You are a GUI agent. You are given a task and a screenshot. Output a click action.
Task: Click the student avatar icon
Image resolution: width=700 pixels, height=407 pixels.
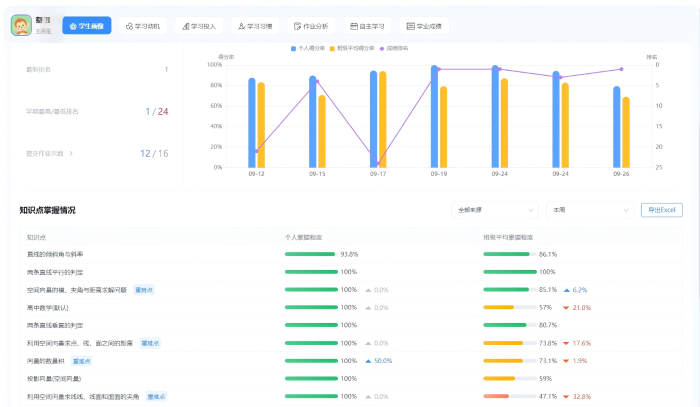click(x=22, y=25)
